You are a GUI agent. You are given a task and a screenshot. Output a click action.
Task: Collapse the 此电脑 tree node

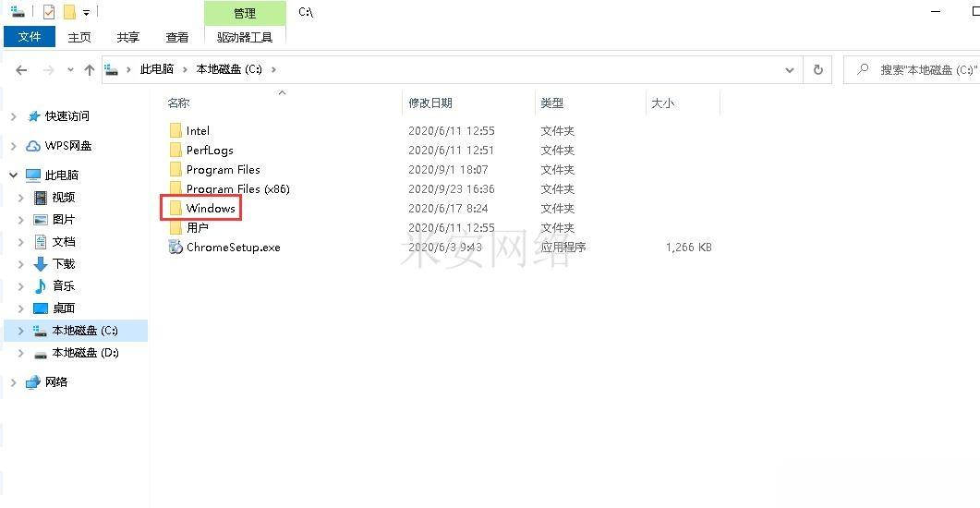[x=13, y=175]
